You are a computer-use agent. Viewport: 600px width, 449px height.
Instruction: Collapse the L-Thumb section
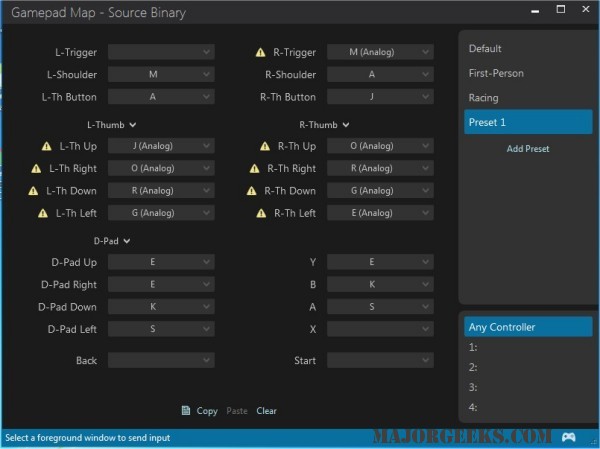[111, 125]
